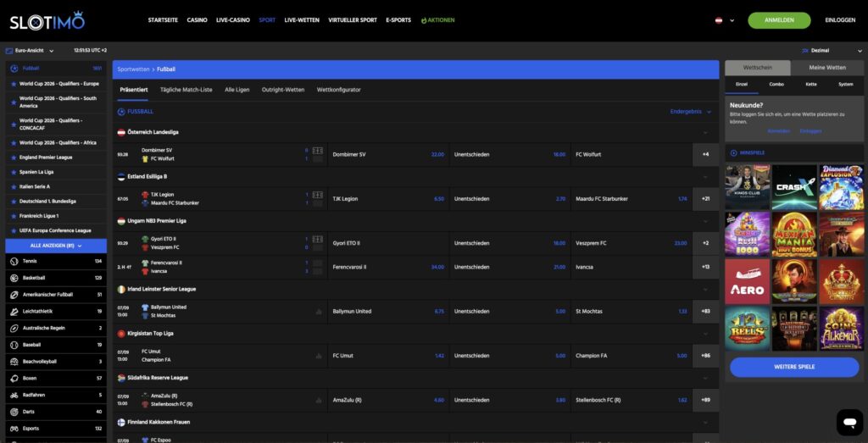Open the Tennis sport icon in sidebar
The image size is (868, 443).
(14, 261)
